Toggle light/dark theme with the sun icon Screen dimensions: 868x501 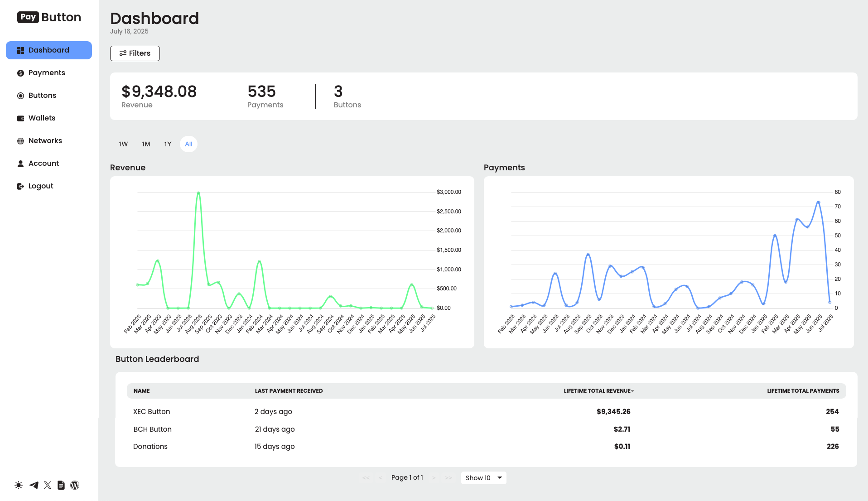(19, 485)
